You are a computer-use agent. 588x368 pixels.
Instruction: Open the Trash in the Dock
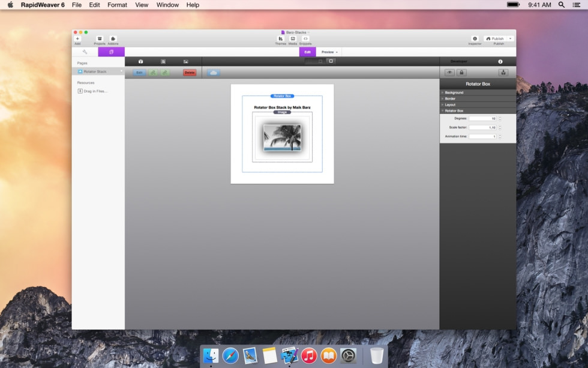[377, 355]
